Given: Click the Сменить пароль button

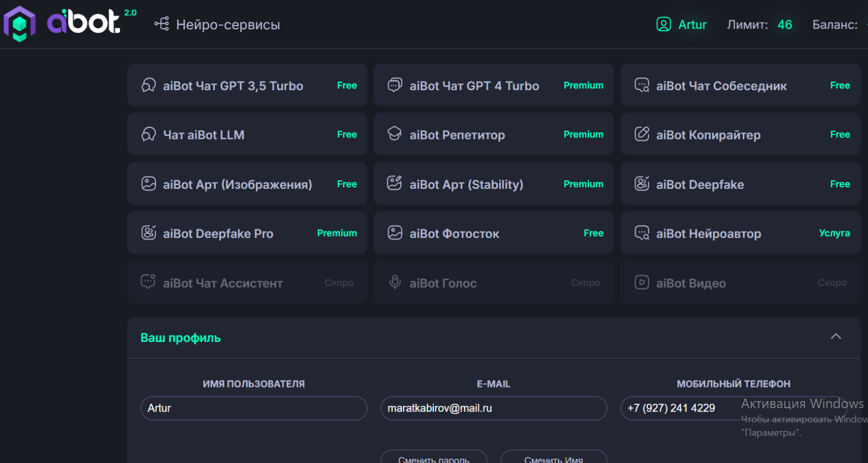Looking at the screenshot, I should 434,458.
